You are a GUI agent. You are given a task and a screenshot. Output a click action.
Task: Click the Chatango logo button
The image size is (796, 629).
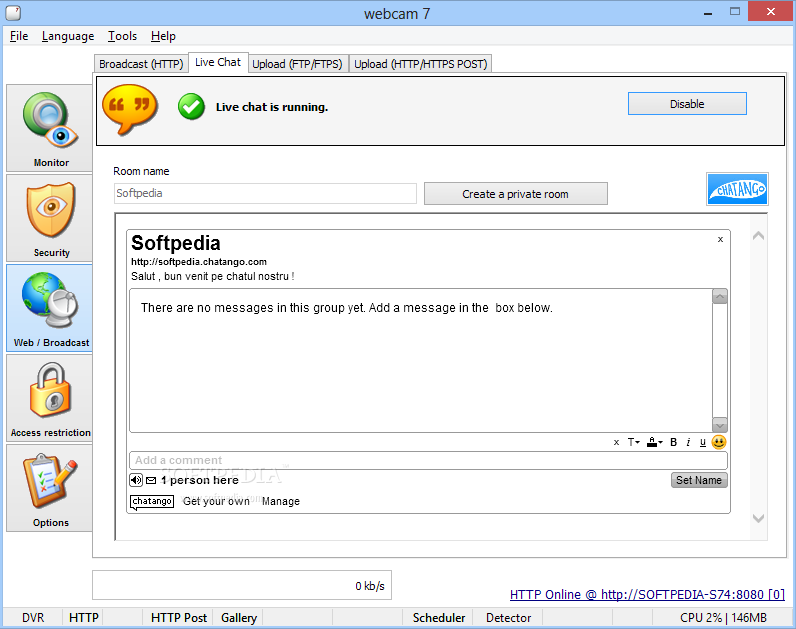pos(737,189)
